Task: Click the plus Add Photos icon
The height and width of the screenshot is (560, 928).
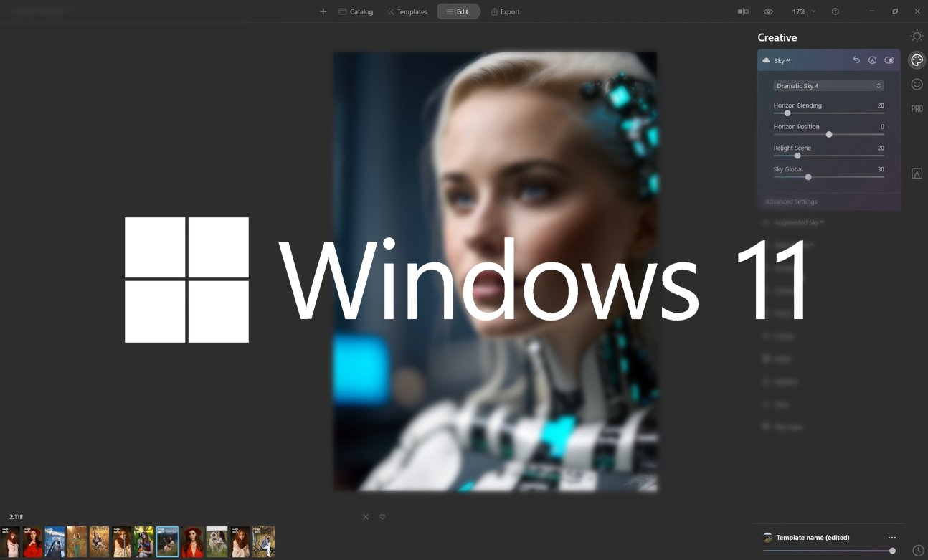Action: 323,11
